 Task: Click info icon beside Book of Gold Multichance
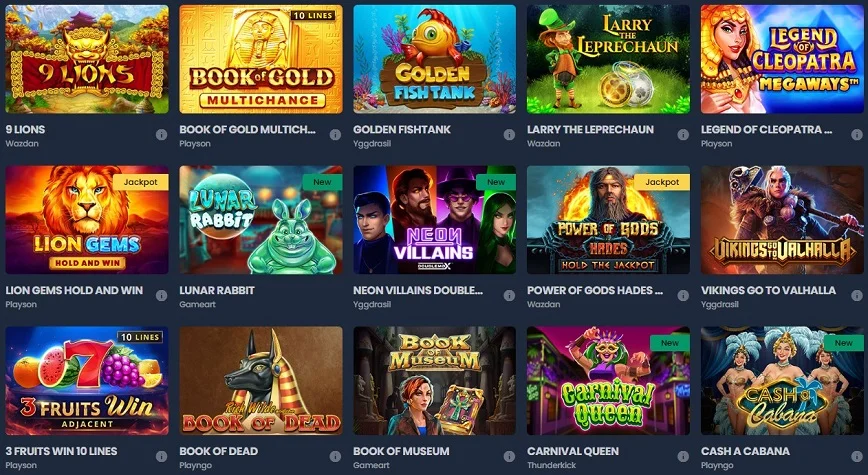[335, 135]
